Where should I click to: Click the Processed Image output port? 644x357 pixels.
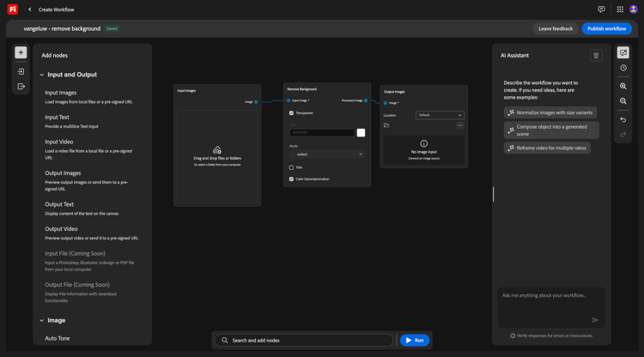(x=366, y=100)
